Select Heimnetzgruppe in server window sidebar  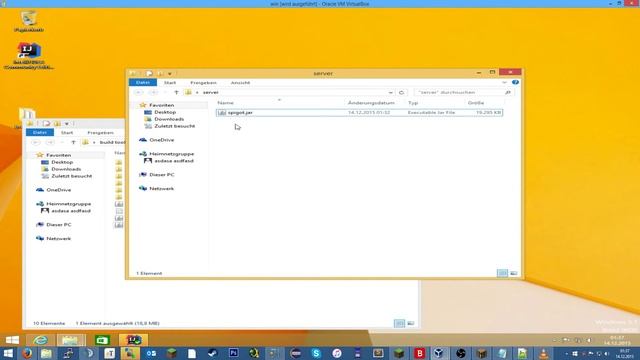click(171, 154)
